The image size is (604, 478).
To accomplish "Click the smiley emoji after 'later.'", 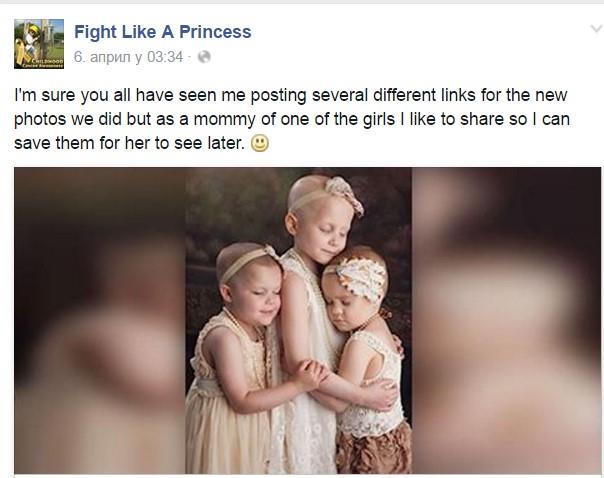I will [x=260, y=143].
